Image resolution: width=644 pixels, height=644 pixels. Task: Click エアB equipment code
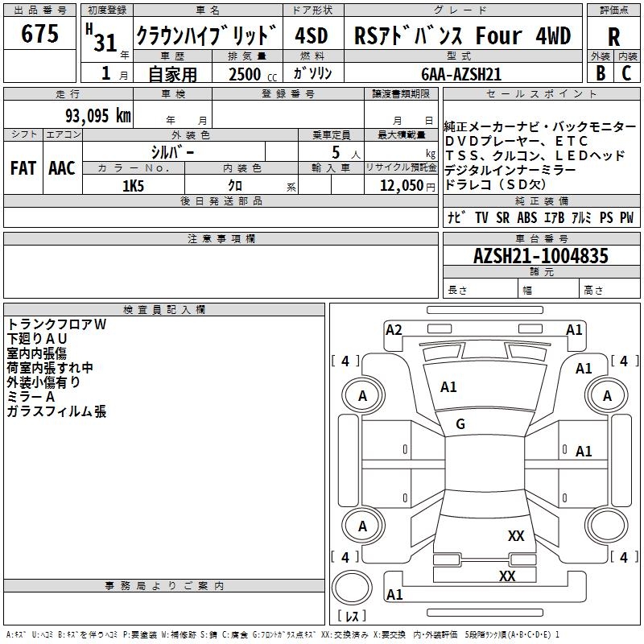pos(554,217)
